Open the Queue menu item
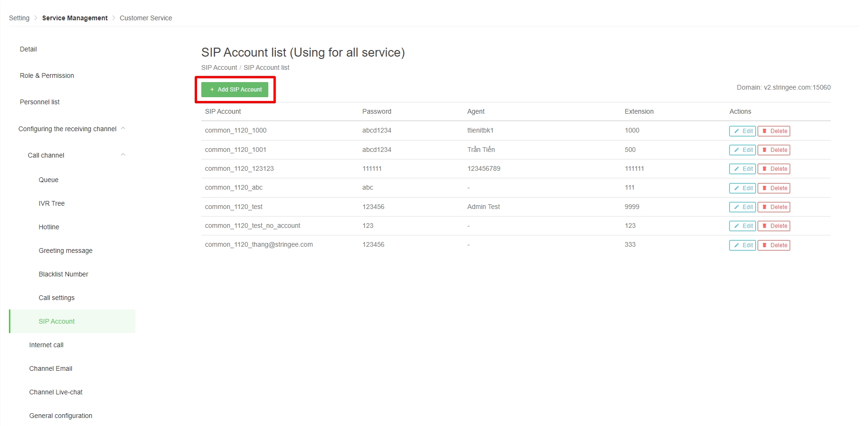The width and height of the screenshot is (868, 426). pyautogui.click(x=49, y=180)
